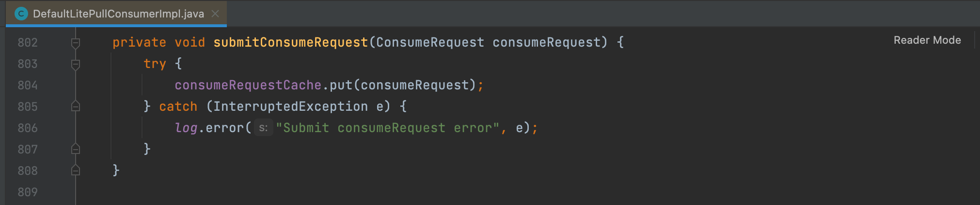Collapse the submitConsumeRequest method fold at line 802
The height and width of the screenshot is (205, 980).
pos(76,43)
